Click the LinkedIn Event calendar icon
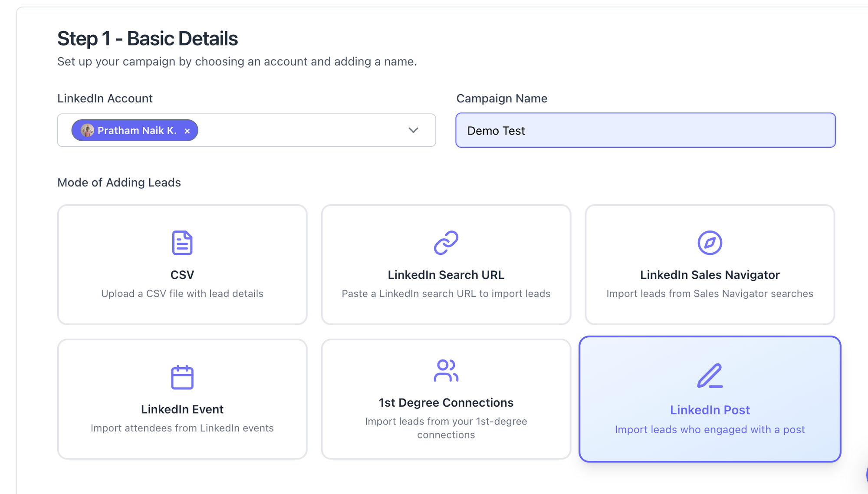The height and width of the screenshot is (494, 868). [x=182, y=377]
